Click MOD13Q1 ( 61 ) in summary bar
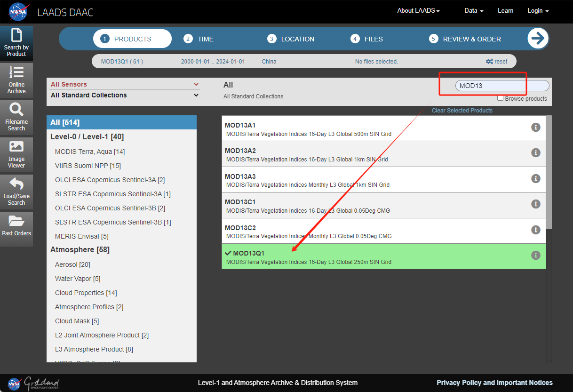This screenshot has height=392, width=573. click(122, 62)
